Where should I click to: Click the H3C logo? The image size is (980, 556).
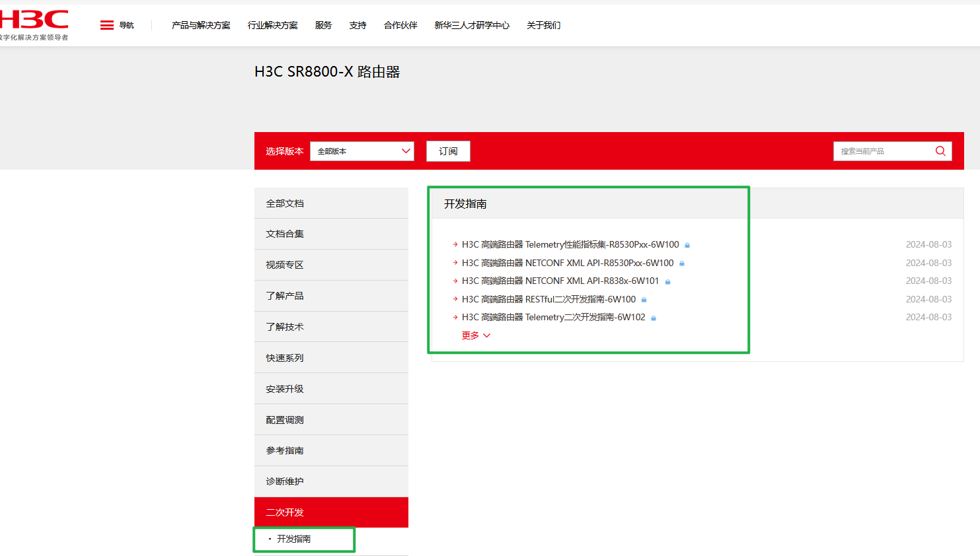[34, 24]
